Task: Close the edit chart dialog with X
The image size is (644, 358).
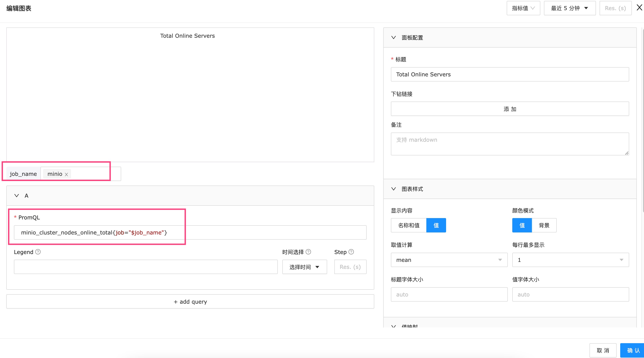Action: point(639,8)
